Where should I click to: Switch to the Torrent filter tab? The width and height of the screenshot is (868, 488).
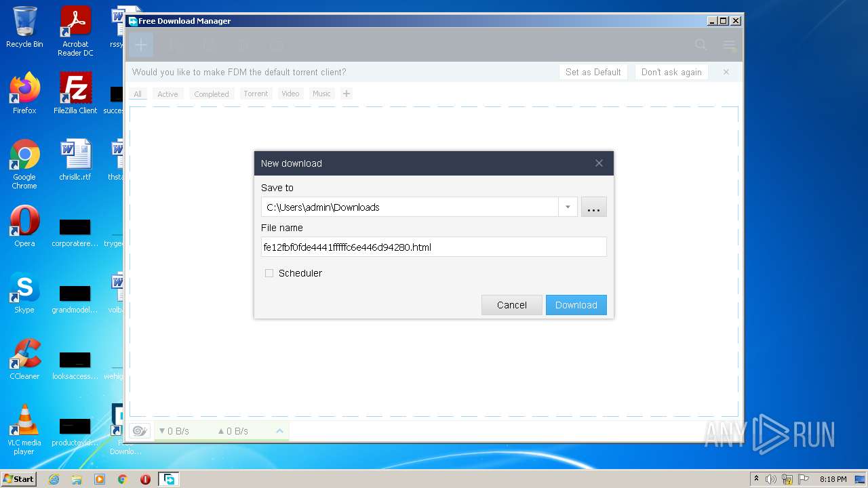pos(256,94)
